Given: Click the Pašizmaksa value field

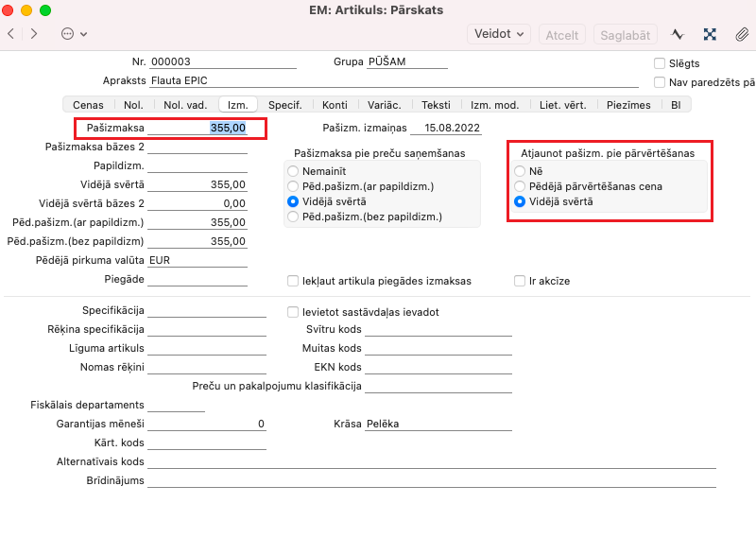Looking at the screenshot, I should coord(198,128).
